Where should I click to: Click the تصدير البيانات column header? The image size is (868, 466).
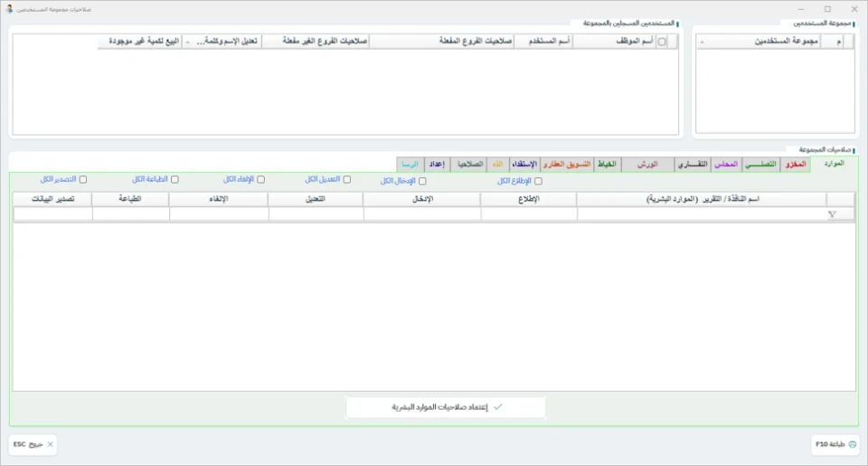point(52,199)
